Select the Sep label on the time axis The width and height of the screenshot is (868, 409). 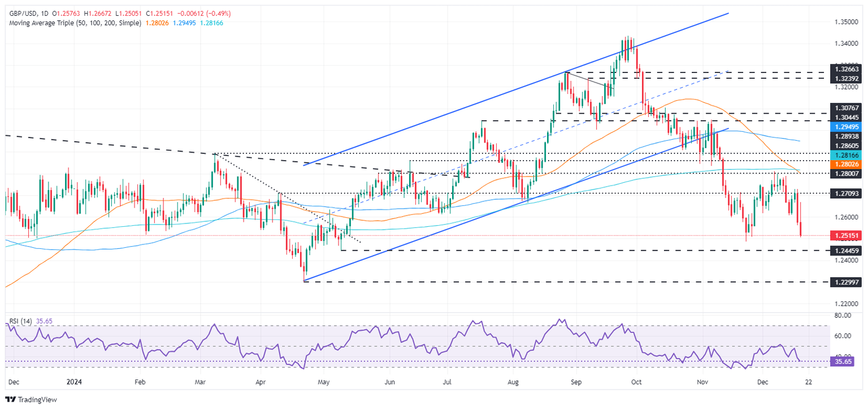tap(575, 382)
